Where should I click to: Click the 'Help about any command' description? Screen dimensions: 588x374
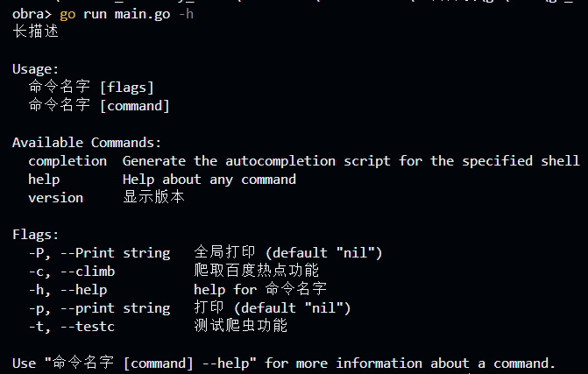coord(209,179)
